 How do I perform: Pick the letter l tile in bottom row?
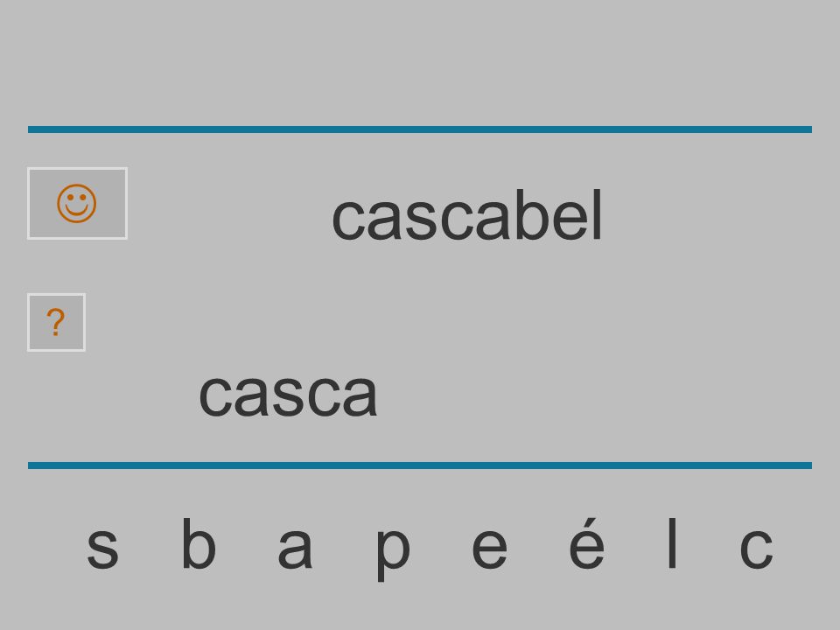[672, 542]
